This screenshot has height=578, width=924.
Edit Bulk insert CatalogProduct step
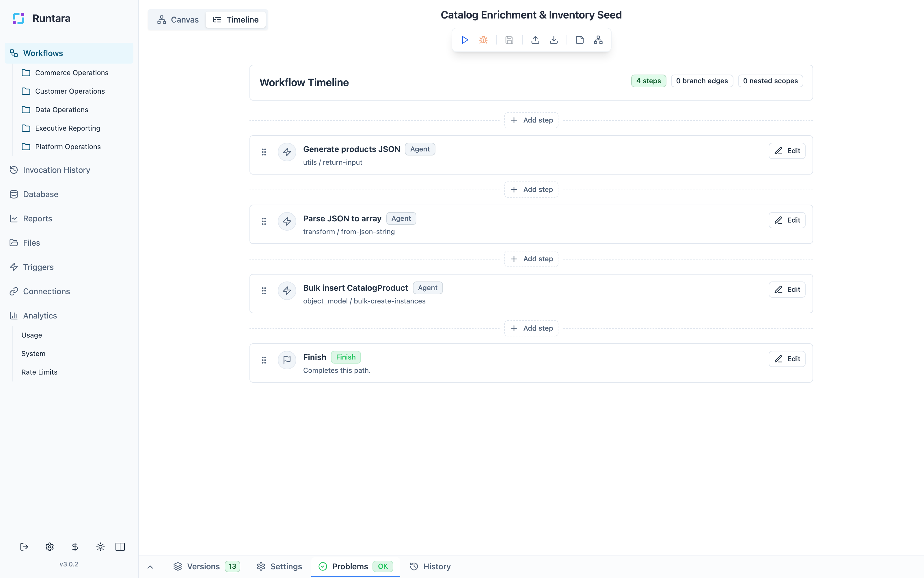(787, 289)
